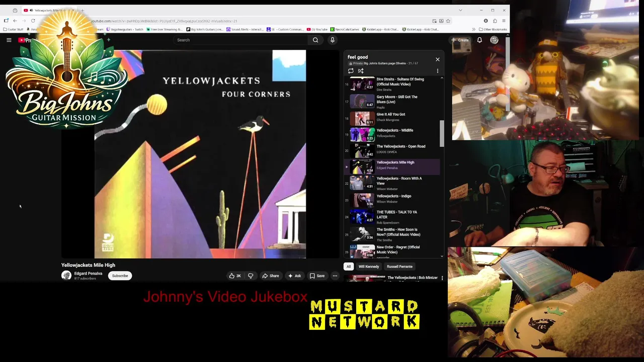The height and width of the screenshot is (362, 644).
Task: Go back in the browser
Action: [15, 21]
